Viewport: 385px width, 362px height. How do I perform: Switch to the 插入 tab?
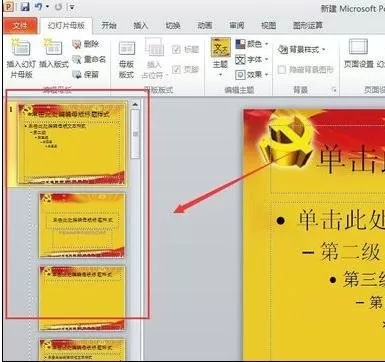(141, 25)
